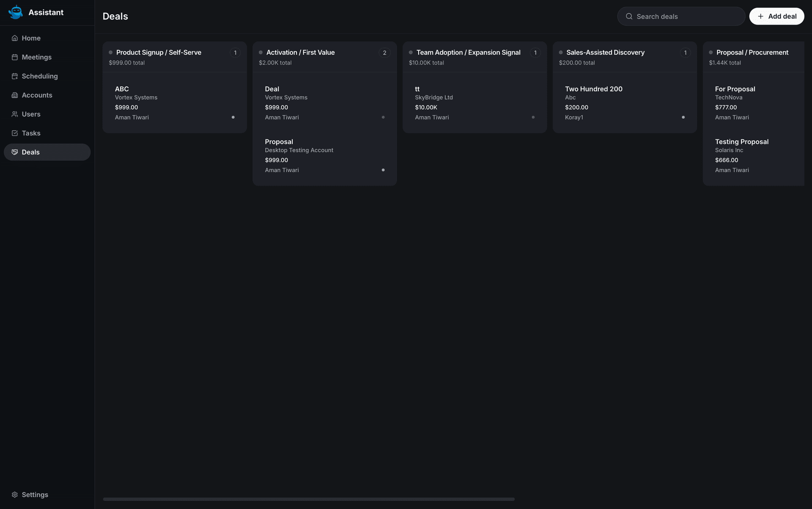Click the Product Signup / Self-Serve column title
Viewport: 812px width, 509px height.
click(x=159, y=52)
